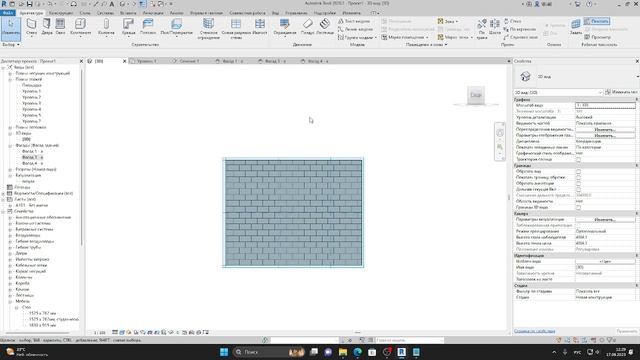Click Изменить button for Переопределения видимости
The width and height of the screenshot is (640, 360).
pyautogui.click(x=605, y=130)
